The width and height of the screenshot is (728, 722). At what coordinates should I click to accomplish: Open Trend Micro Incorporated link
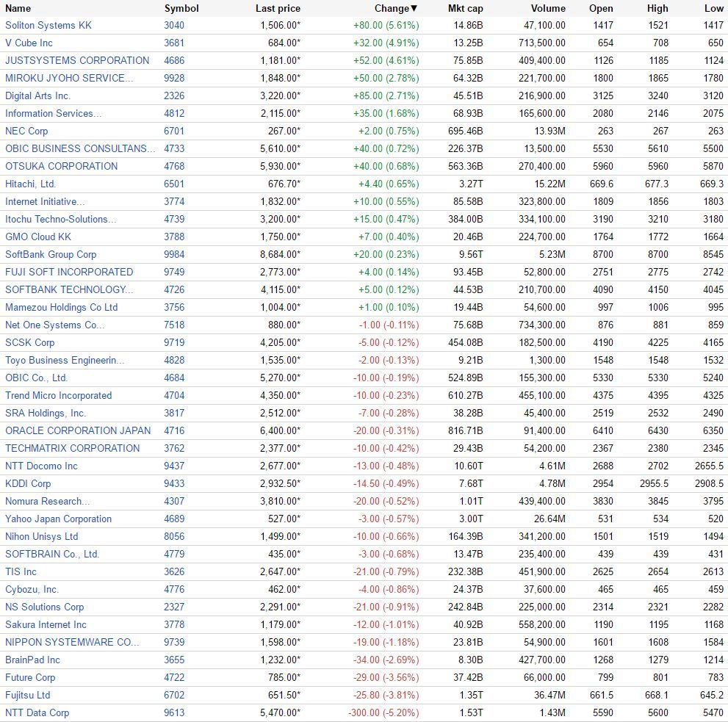[x=59, y=396]
